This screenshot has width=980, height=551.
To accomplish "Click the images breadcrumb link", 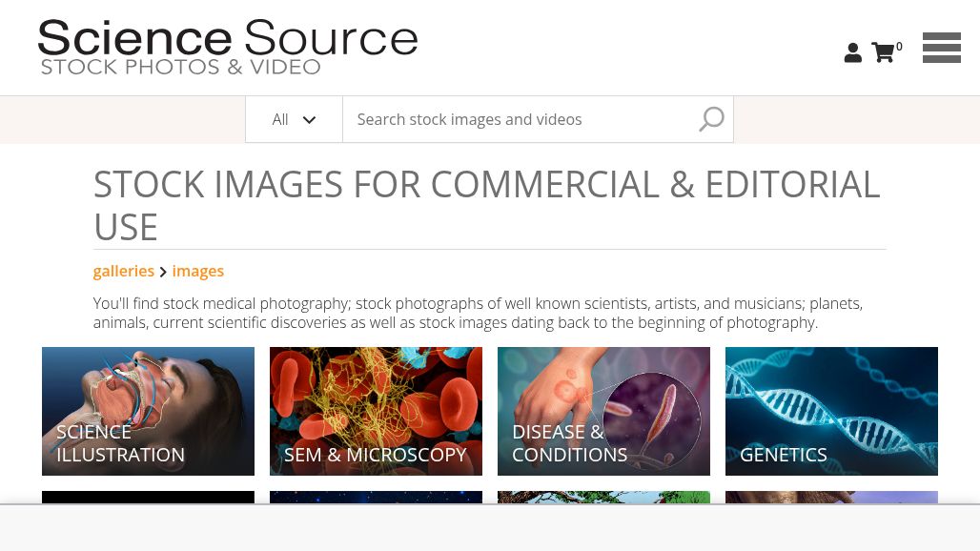I will 197,271.
